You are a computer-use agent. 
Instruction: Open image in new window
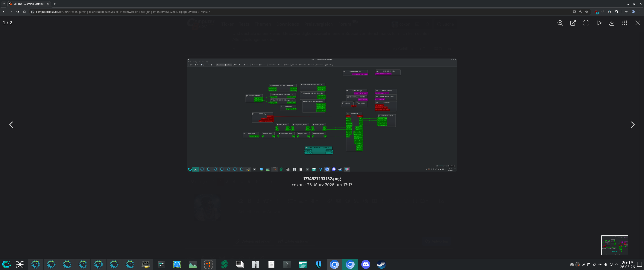pyautogui.click(x=573, y=23)
